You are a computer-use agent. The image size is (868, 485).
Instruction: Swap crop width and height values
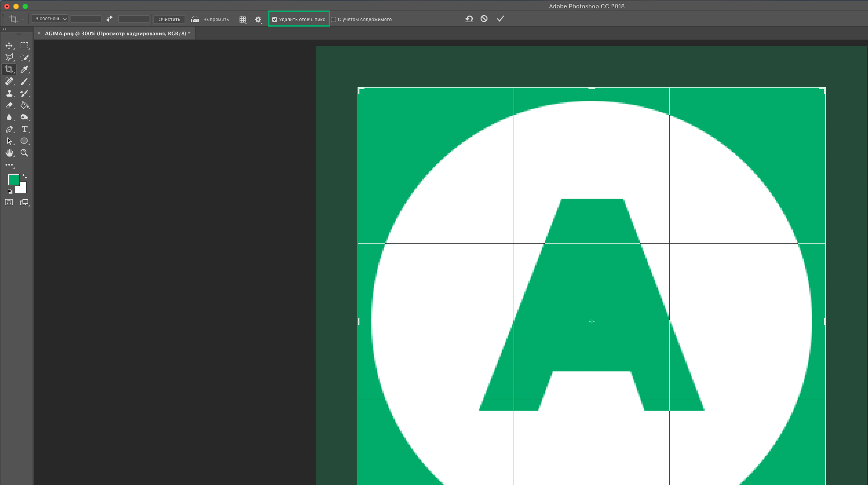pyautogui.click(x=109, y=19)
